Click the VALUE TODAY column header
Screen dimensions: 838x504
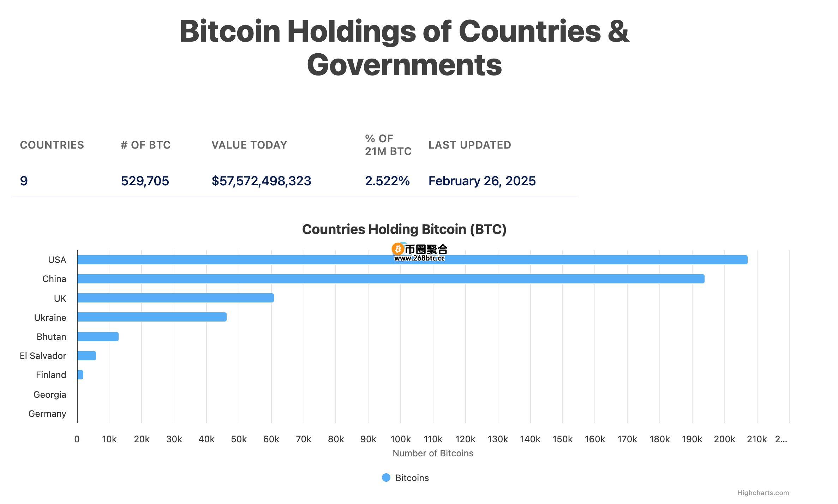[x=249, y=145]
